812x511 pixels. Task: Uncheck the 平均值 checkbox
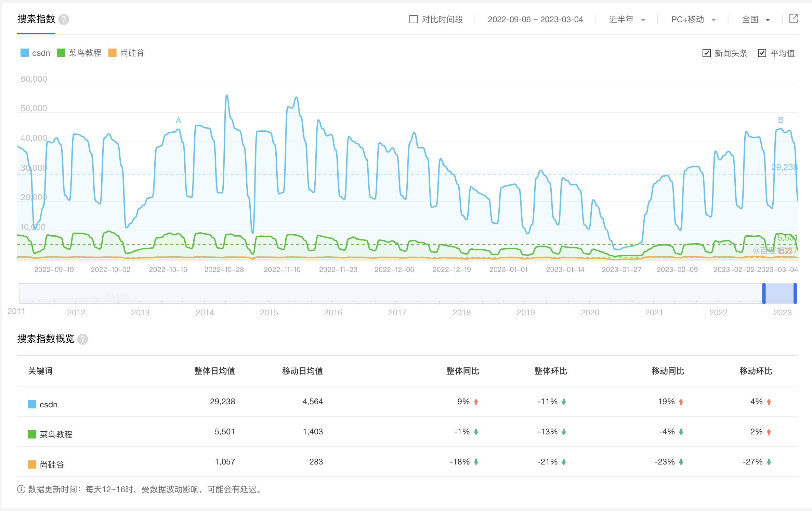pos(762,53)
